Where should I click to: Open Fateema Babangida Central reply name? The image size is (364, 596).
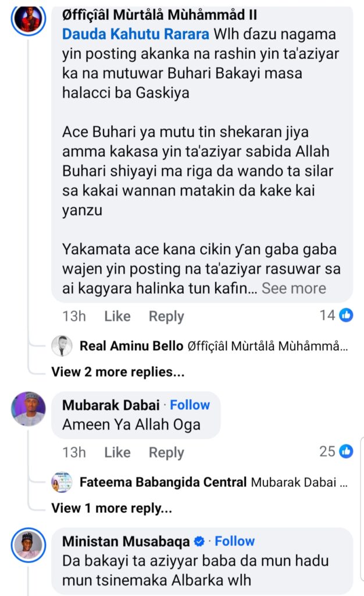point(163,483)
